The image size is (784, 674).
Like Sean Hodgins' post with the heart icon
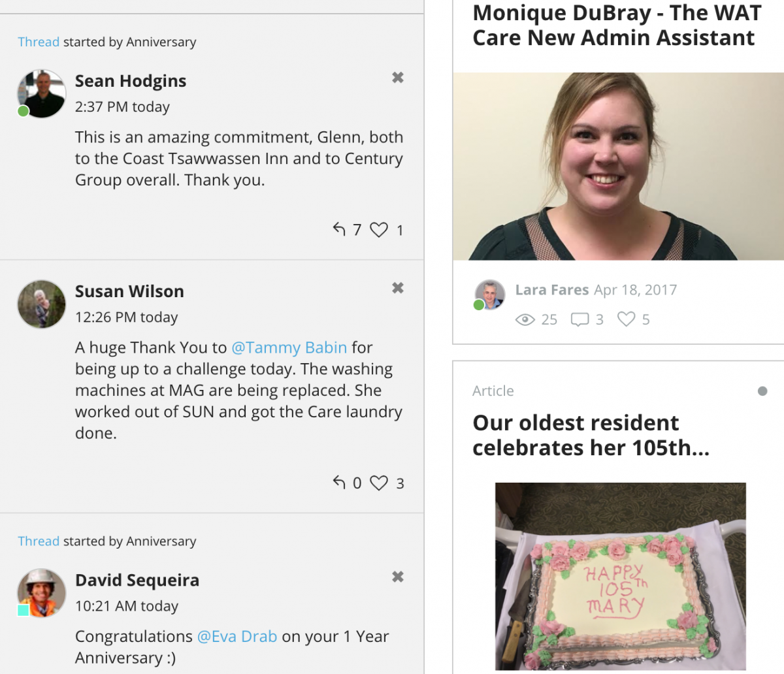(379, 230)
